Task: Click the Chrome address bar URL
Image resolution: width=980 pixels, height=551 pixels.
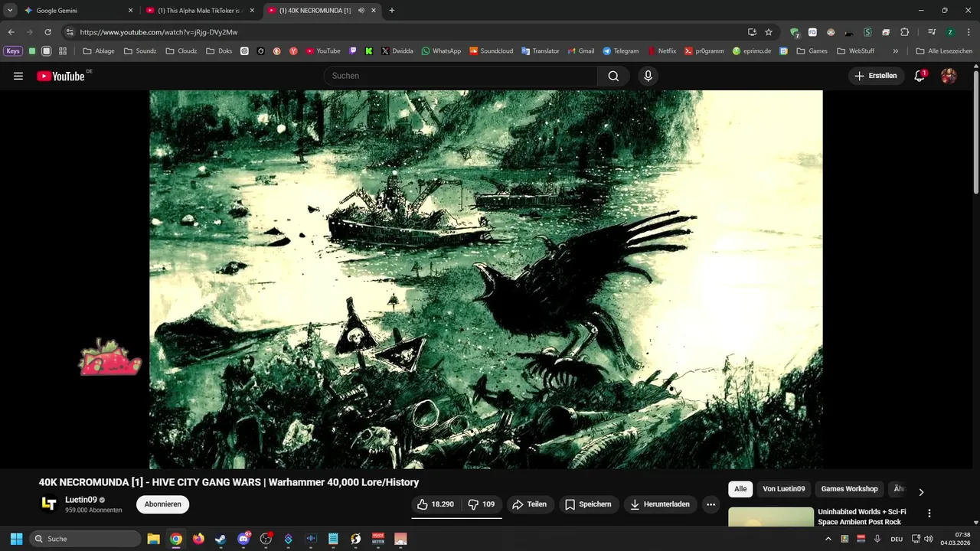Action: (x=158, y=32)
